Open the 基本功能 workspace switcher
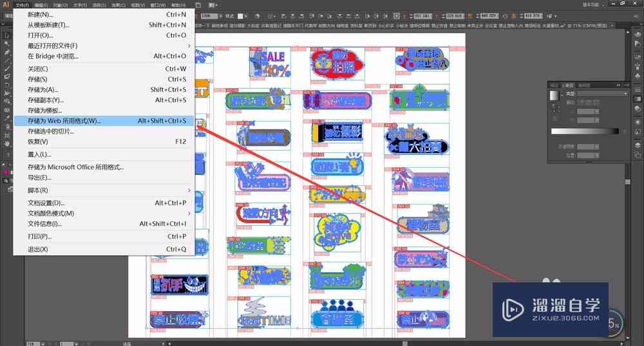The image size is (644, 346). [x=592, y=5]
